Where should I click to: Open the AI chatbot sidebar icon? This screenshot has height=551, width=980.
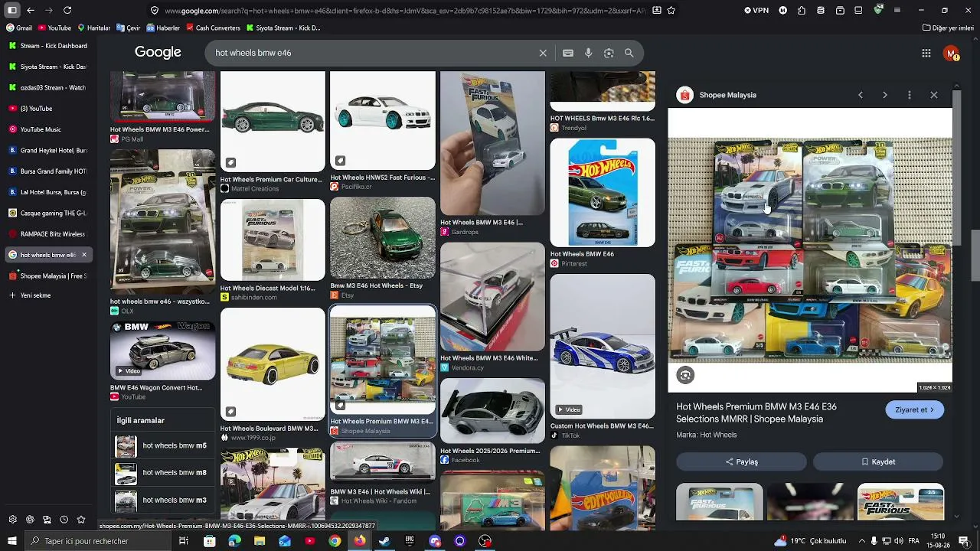pos(30,520)
